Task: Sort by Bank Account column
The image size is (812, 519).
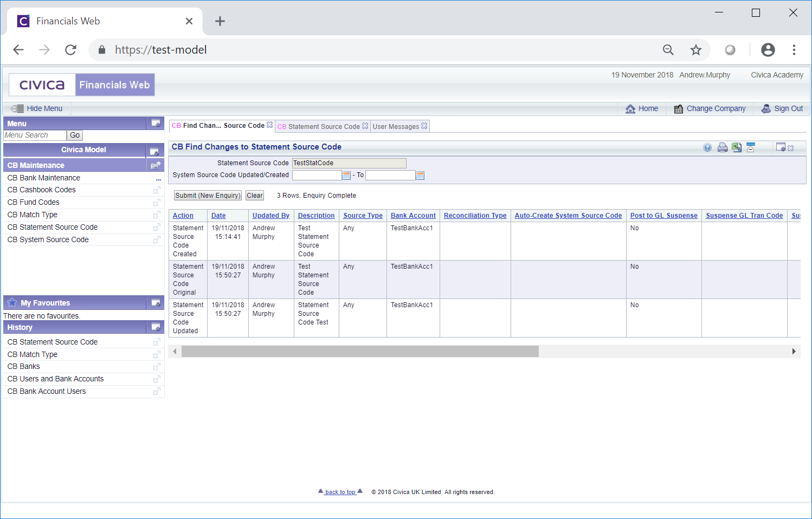Action: [x=413, y=216]
